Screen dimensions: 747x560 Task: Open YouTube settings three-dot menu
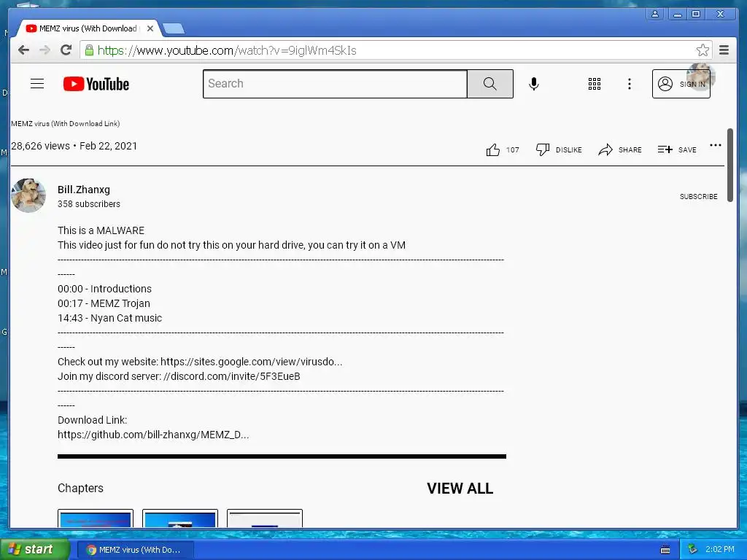tap(630, 84)
